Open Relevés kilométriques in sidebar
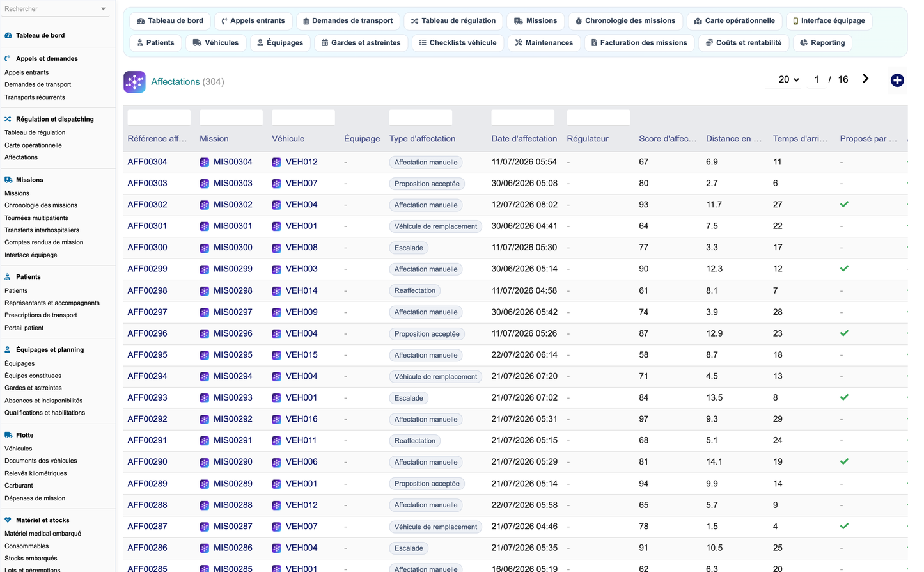Viewport: 924px width, 572px height. 35,473
